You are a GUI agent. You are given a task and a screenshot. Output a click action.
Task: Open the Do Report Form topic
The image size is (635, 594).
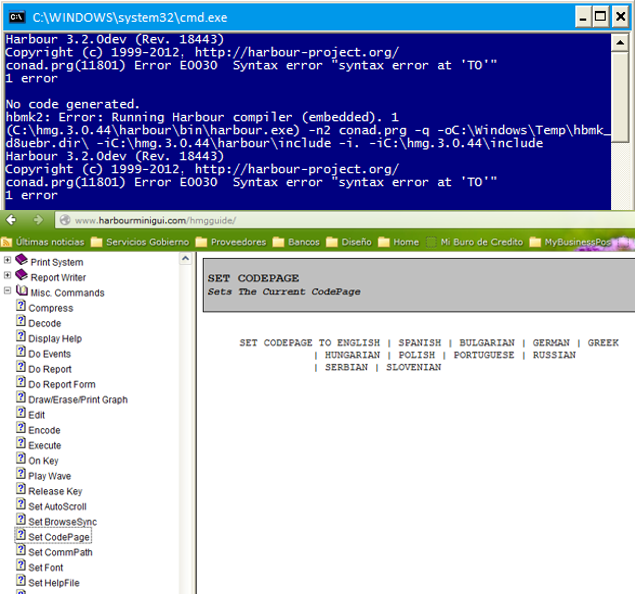[x=62, y=384]
